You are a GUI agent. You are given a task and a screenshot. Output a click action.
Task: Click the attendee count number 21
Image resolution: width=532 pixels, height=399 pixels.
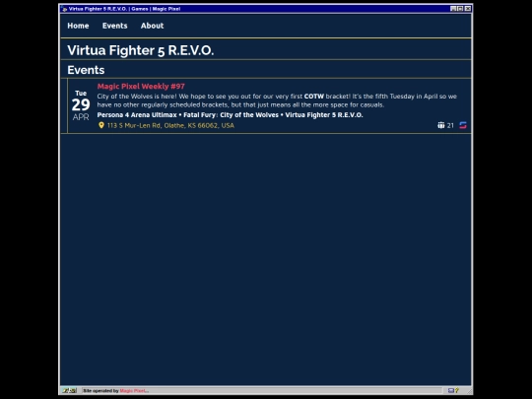click(450, 125)
